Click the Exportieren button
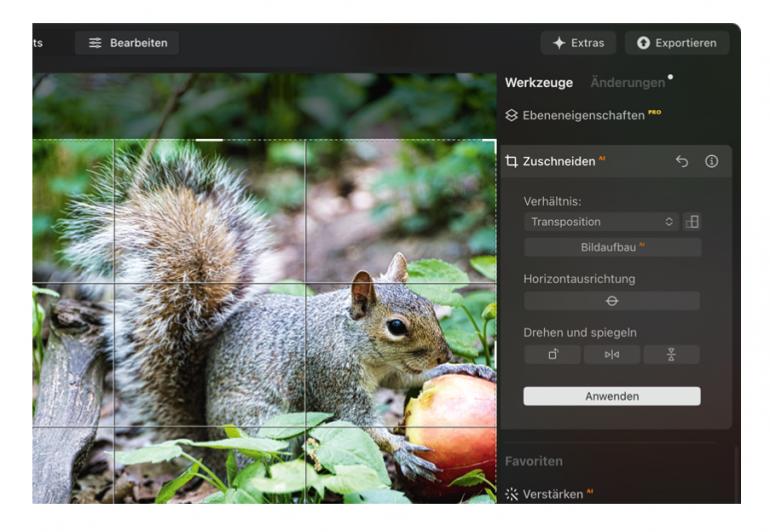770x532 pixels. [x=677, y=43]
